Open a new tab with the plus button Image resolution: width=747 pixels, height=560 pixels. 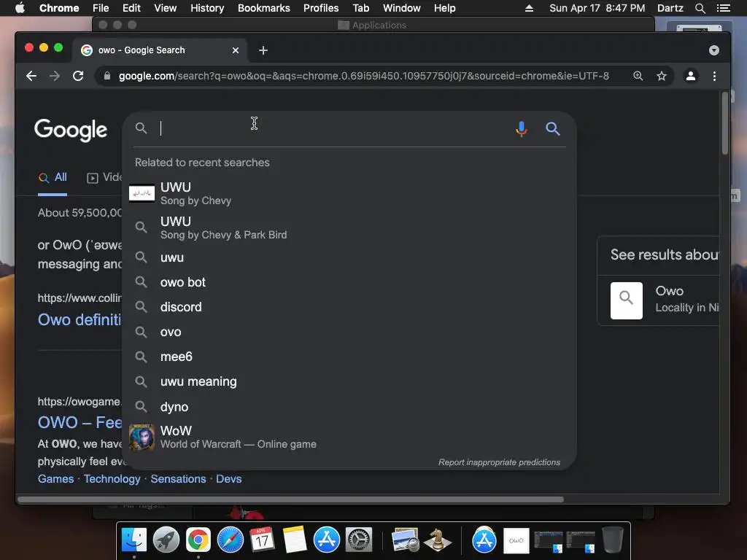pyautogui.click(x=263, y=50)
